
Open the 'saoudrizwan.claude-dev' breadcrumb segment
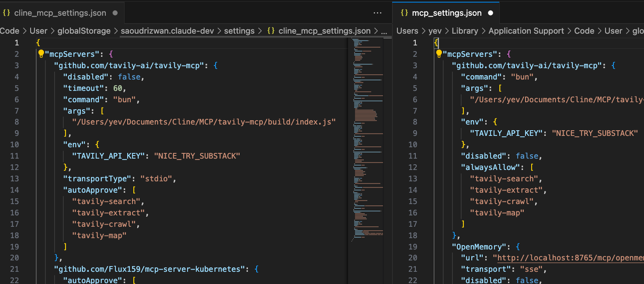point(167,31)
